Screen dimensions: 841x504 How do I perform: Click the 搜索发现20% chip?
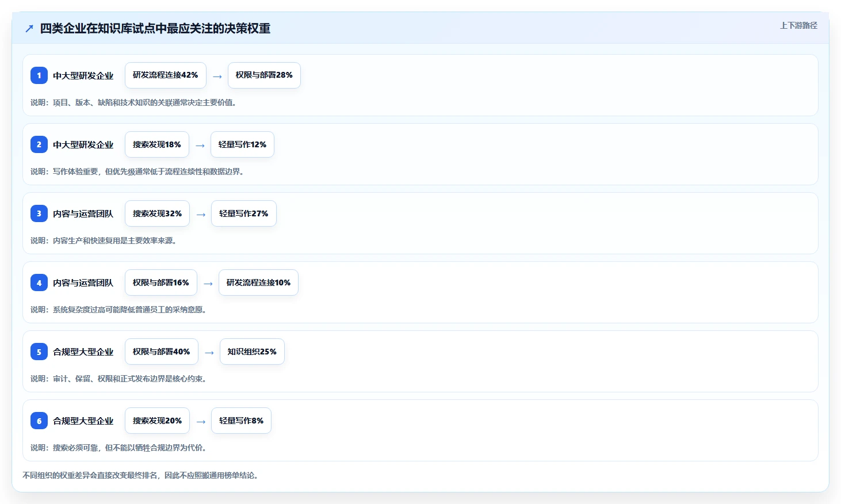[x=157, y=421]
